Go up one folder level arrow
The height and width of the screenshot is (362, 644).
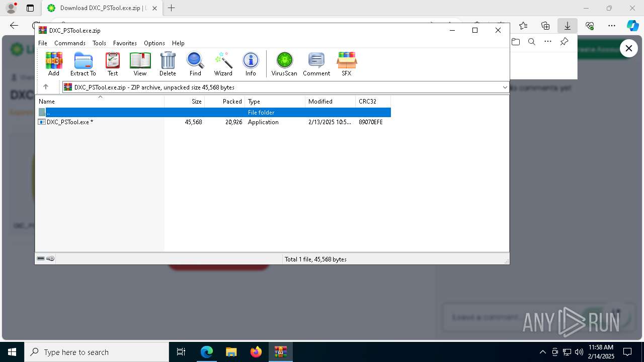pyautogui.click(x=46, y=87)
